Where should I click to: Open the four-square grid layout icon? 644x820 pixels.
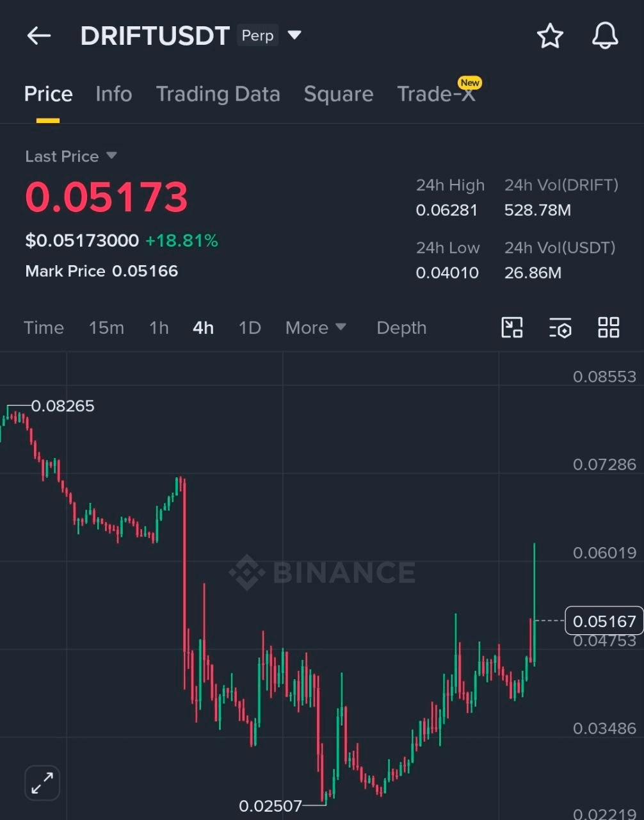(608, 327)
